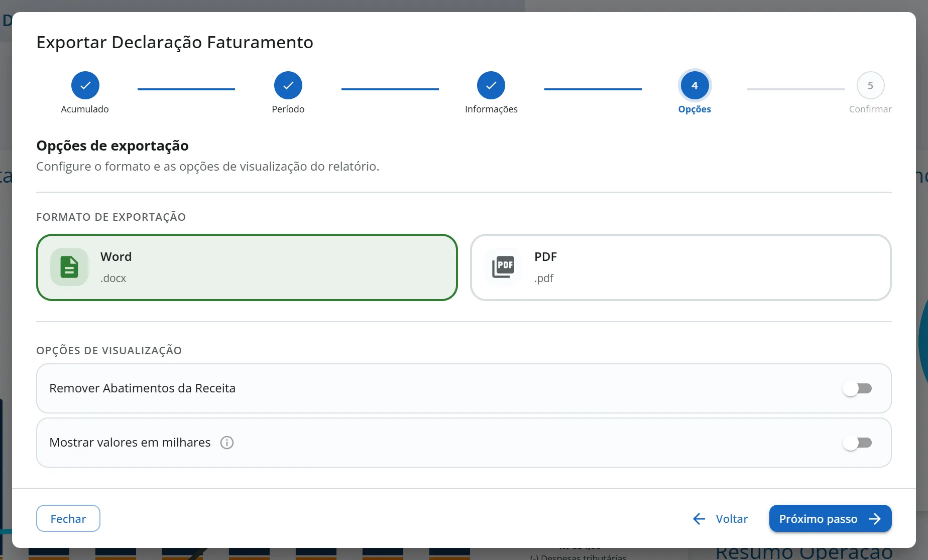The height and width of the screenshot is (560, 928).
Task: Click 'Remover Abatimentos da Receita' label text
Action: click(142, 388)
